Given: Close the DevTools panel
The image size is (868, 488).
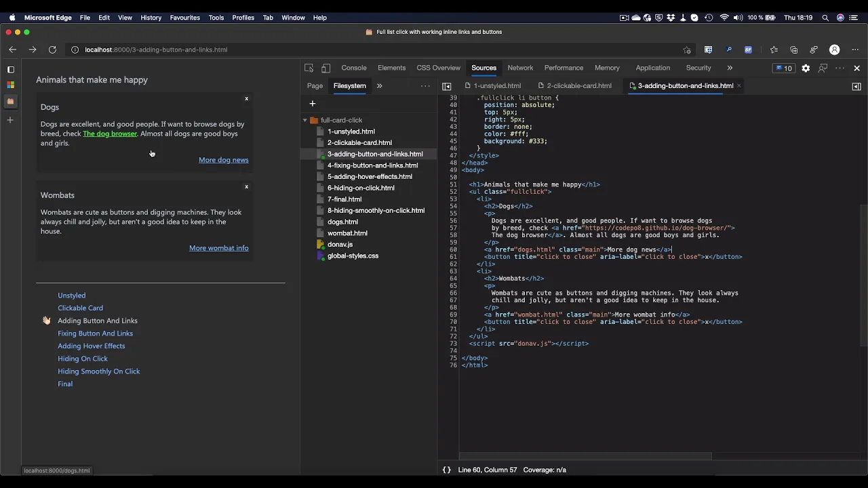Looking at the screenshot, I should 856,68.
